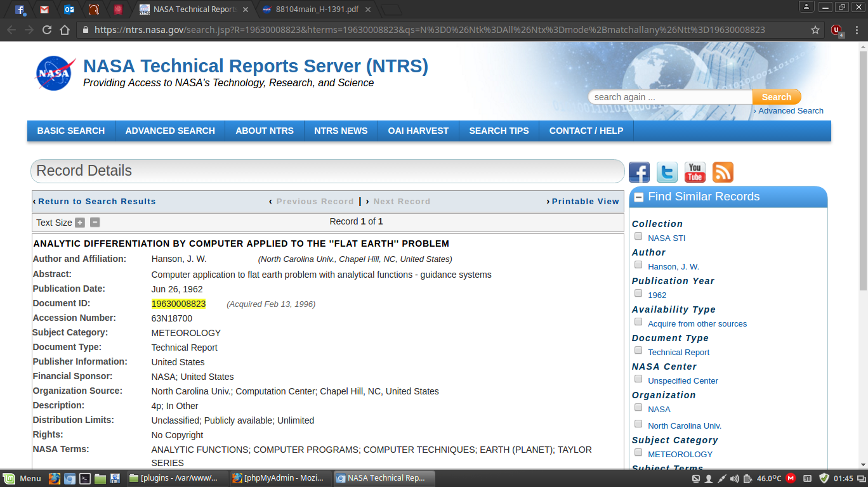Open the Advanced Search navigation item
Image resolution: width=868 pixels, height=487 pixels.
point(170,131)
